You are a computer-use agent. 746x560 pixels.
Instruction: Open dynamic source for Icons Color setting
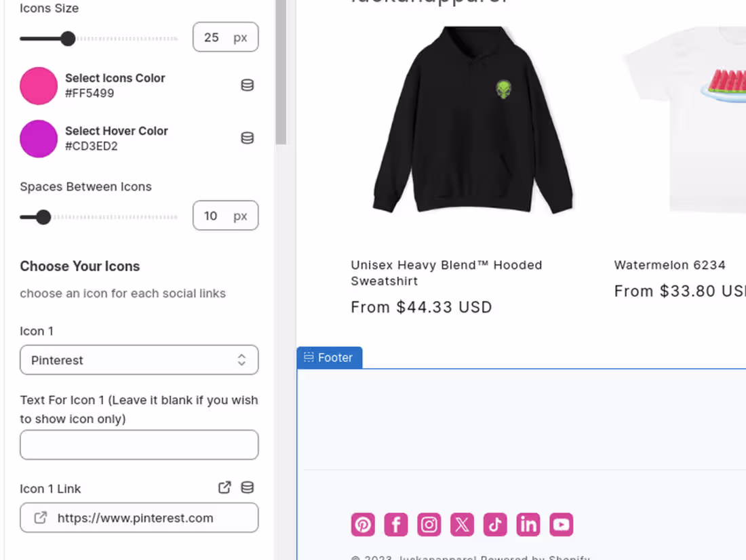pos(248,85)
